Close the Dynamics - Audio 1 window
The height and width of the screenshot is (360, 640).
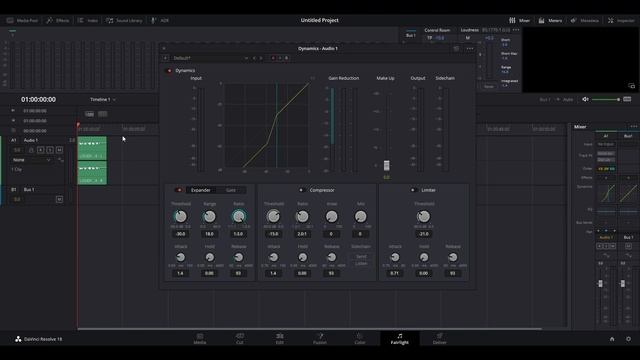(164, 49)
